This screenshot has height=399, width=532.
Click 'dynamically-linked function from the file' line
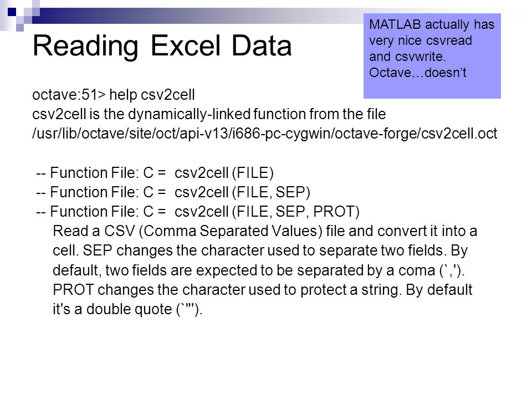click(x=209, y=114)
